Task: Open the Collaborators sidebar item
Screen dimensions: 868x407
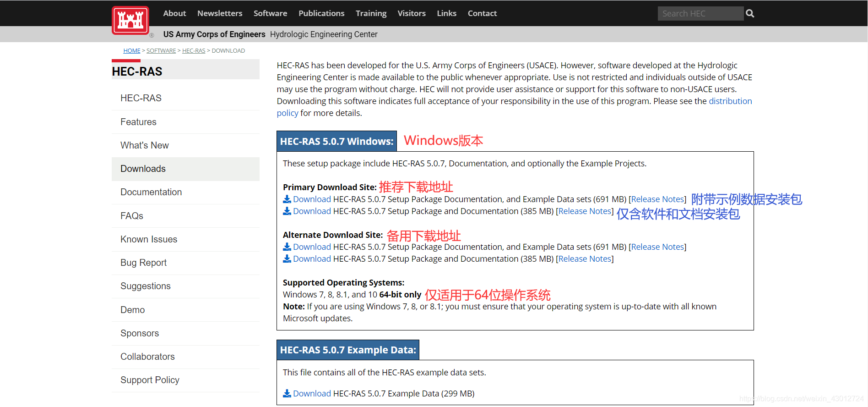Action: click(x=185, y=357)
